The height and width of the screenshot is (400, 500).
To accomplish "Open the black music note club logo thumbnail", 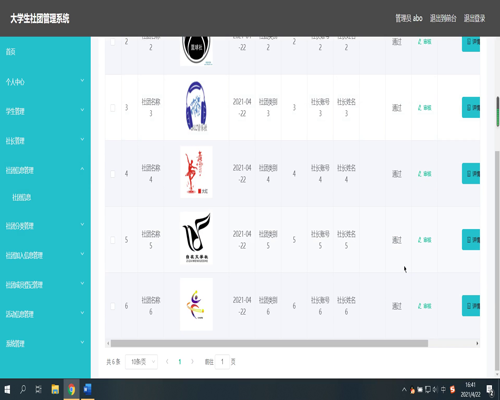I will click(196, 238).
